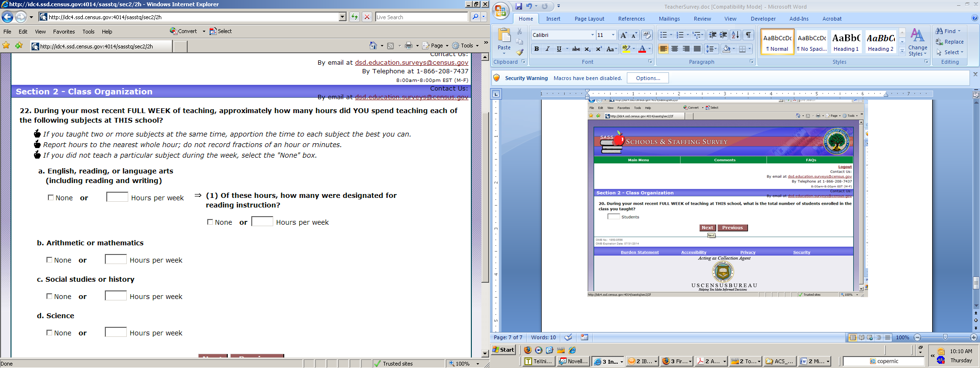Click the Center alignment icon in Word

pos(675,49)
